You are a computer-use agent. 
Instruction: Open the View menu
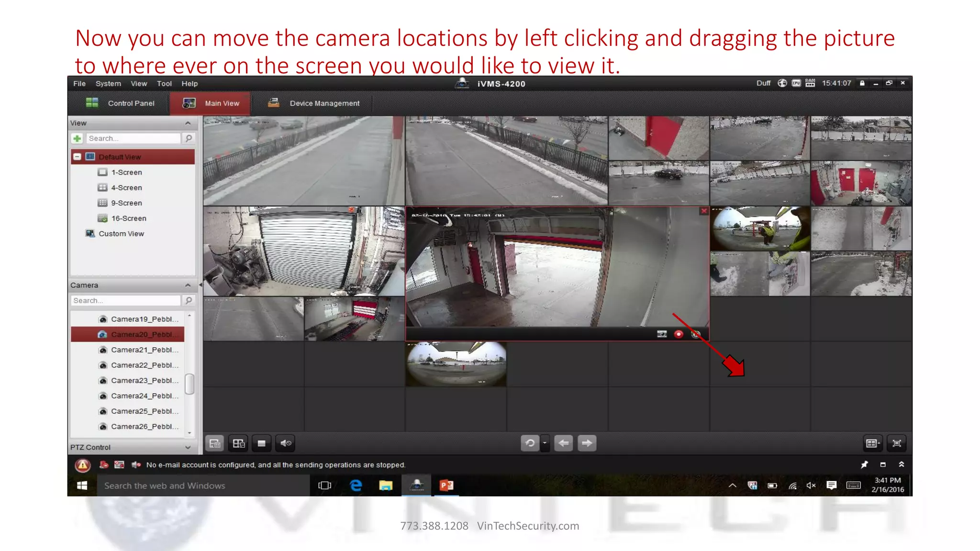pyautogui.click(x=139, y=83)
